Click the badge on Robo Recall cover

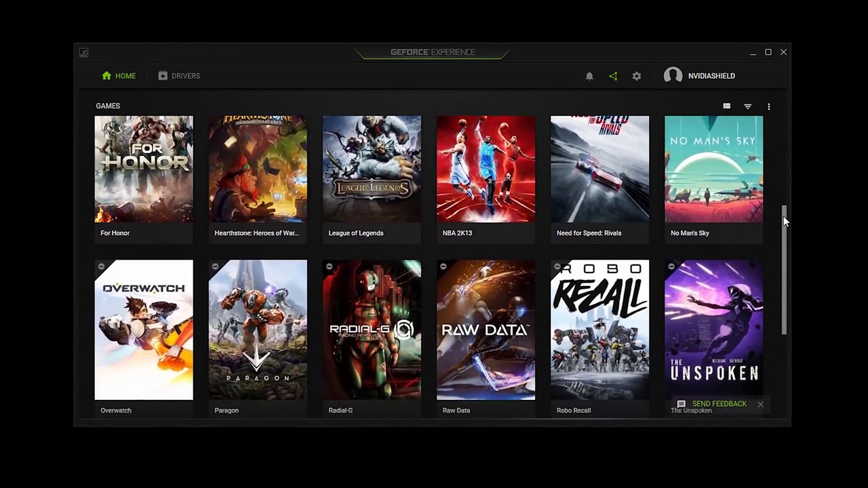pos(557,266)
